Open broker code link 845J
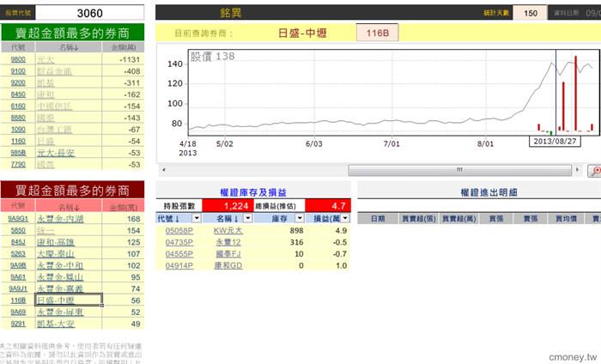 18,242
